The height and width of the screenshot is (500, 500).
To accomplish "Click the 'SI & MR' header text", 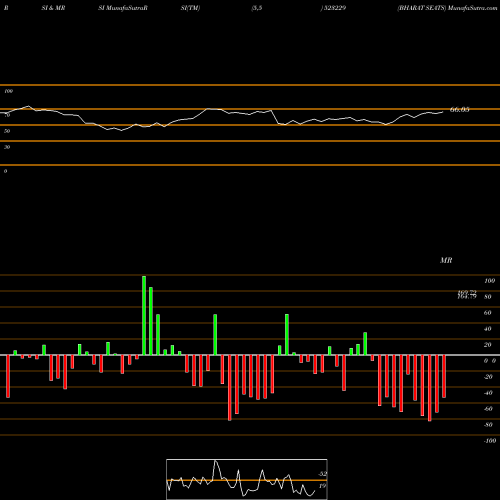I will 53,8.
